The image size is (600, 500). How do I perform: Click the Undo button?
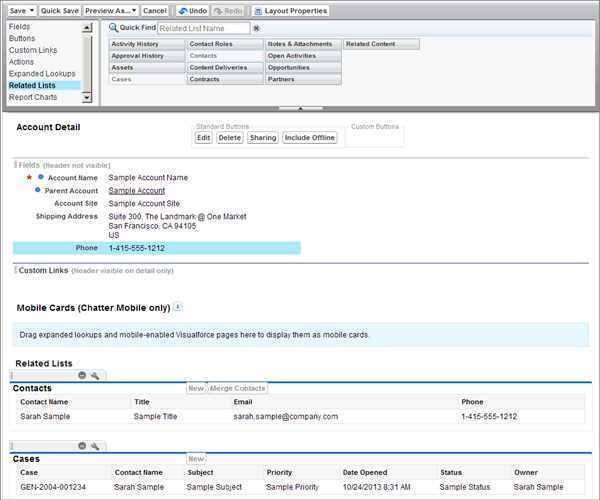point(192,10)
